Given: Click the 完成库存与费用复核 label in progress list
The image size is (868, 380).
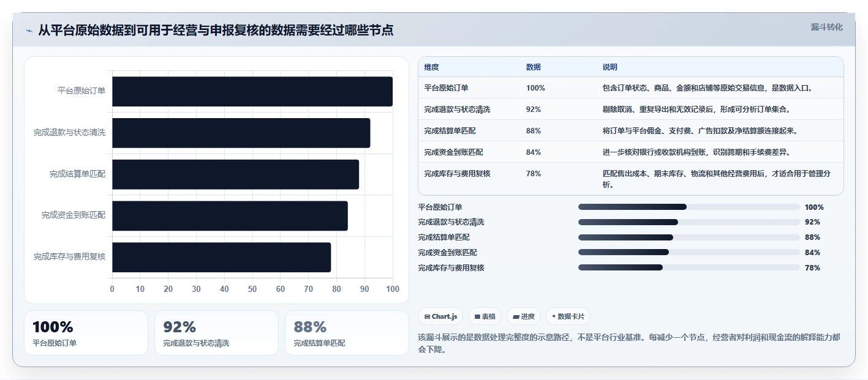Looking at the screenshot, I should (x=451, y=267).
